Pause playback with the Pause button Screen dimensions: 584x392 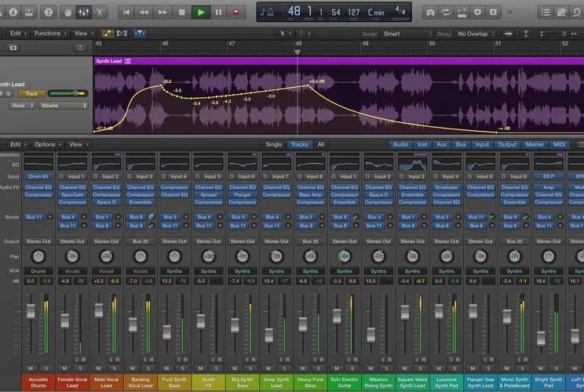[x=218, y=13]
